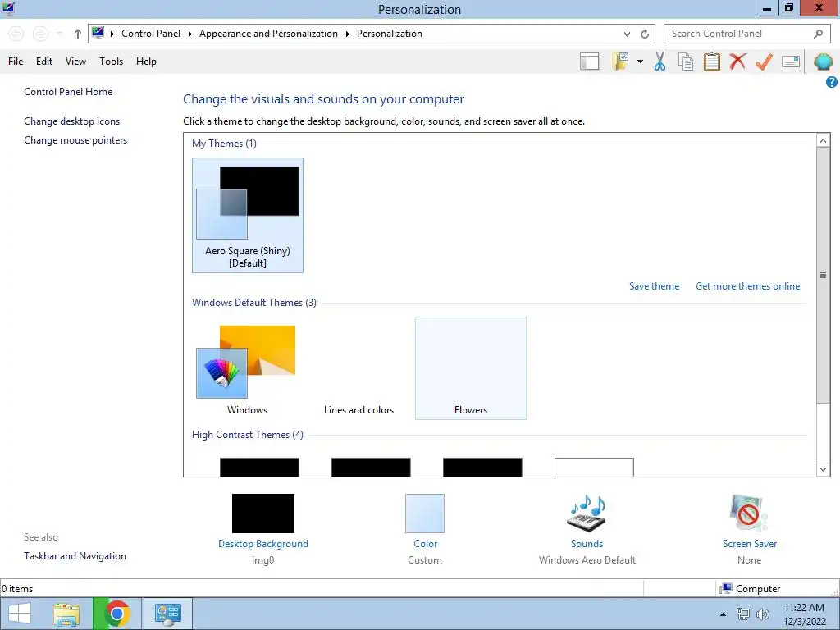Go to Appearance and Personalization breadcrumb
The width and height of the screenshot is (840, 630).
(268, 33)
